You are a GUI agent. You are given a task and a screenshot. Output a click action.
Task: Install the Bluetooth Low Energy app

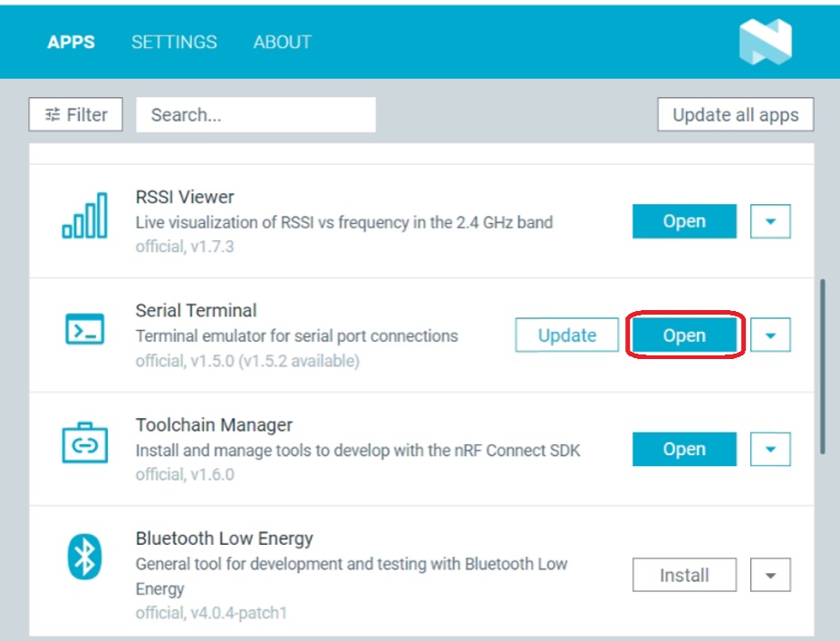(x=684, y=575)
